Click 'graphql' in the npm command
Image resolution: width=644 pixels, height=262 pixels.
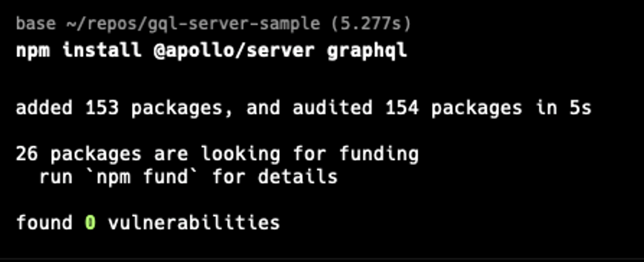tap(367, 51)
